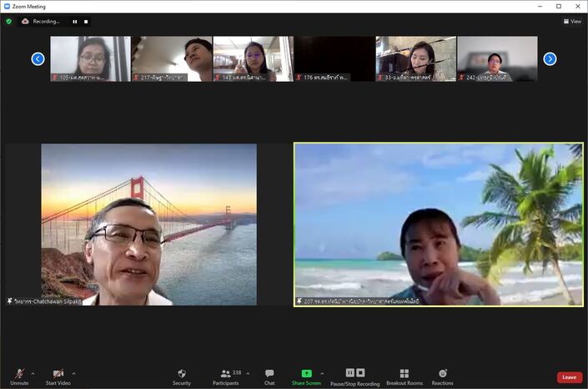The width and height of the screenshot is (588, 389).
Task: Open Breakout Rooms
Action: 404,375
